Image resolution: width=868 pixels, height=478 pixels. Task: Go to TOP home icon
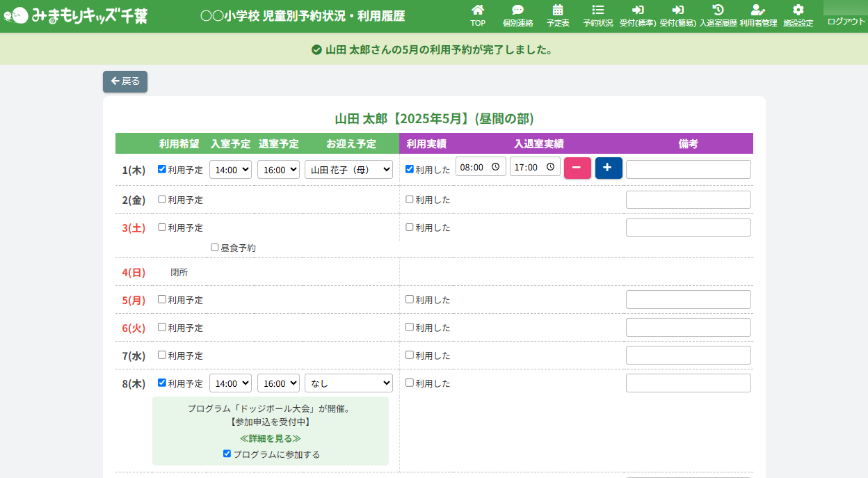[x=478, y=10]
